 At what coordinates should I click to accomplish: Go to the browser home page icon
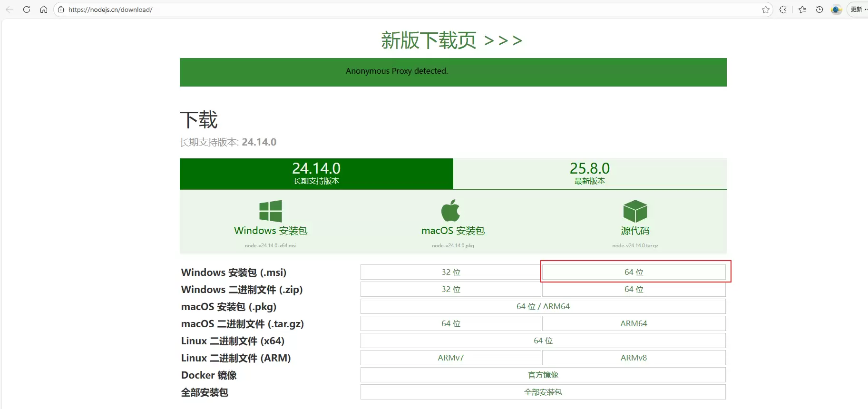[x=44, y=10]
